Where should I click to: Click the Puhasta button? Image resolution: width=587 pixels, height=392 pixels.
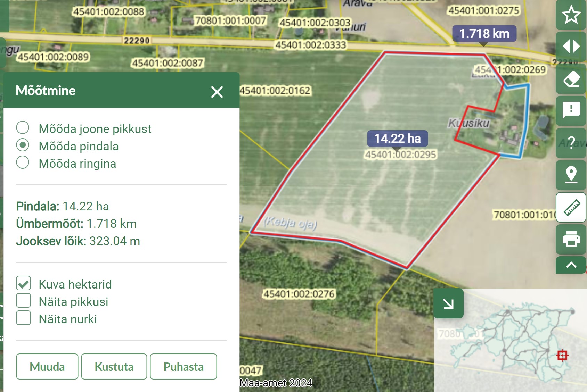184,367
